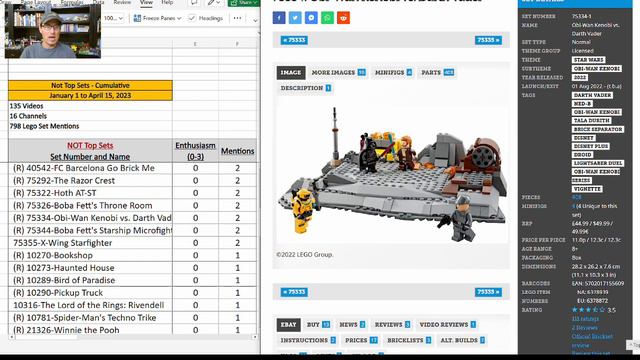Image resolution: width=640 pixels, height=360 pixels.
Task: Click the Obi-Wan Kenobi subtheme tag
Action: [597, 69]
